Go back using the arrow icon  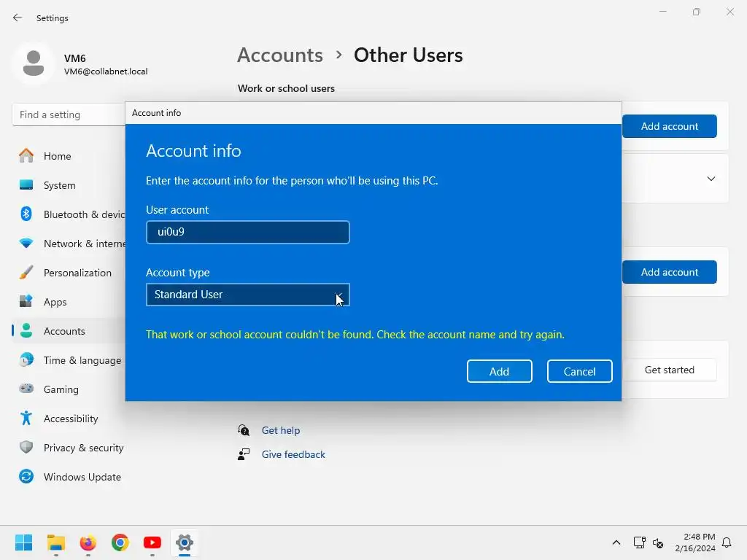(18, 17)
